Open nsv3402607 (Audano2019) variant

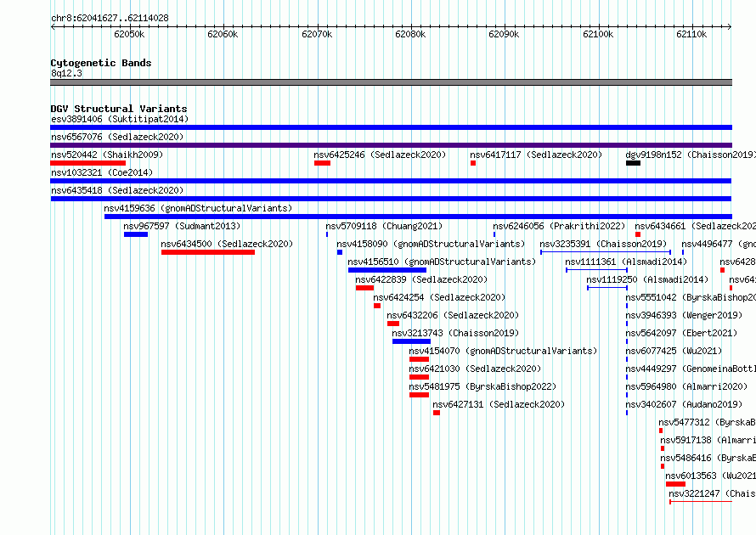[x=684, y=404]
